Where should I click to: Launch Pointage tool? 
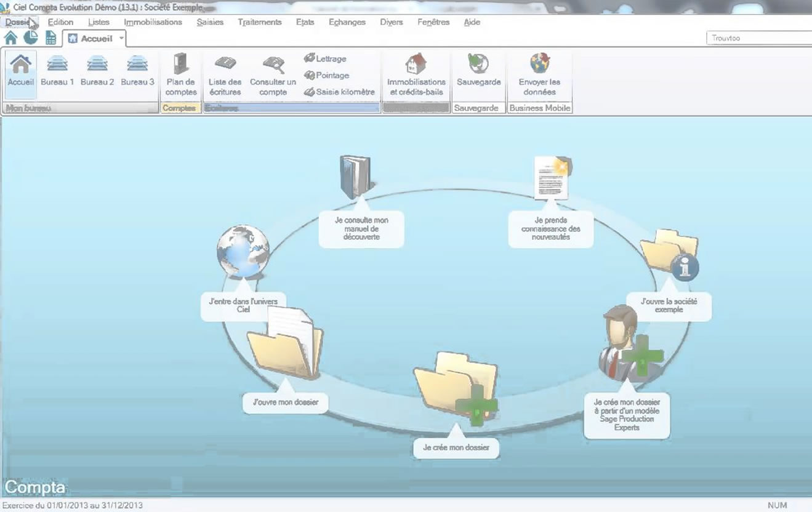point(326,75)
